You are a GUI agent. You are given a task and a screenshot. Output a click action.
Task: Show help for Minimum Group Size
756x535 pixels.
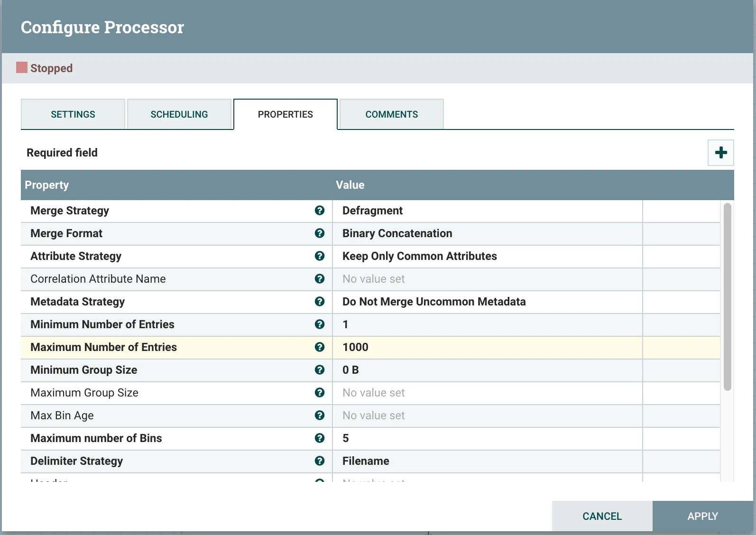[320, 370]
